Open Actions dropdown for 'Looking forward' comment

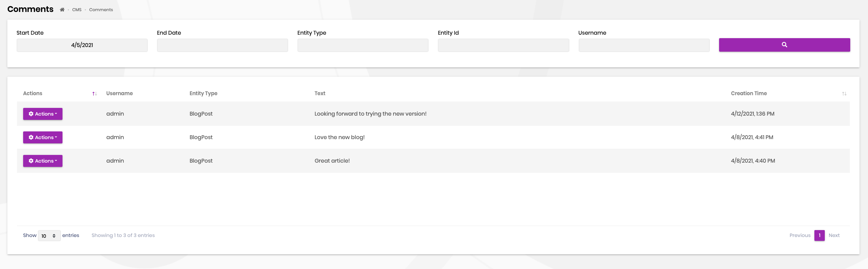pyautogui.click(x=43, y=114)
